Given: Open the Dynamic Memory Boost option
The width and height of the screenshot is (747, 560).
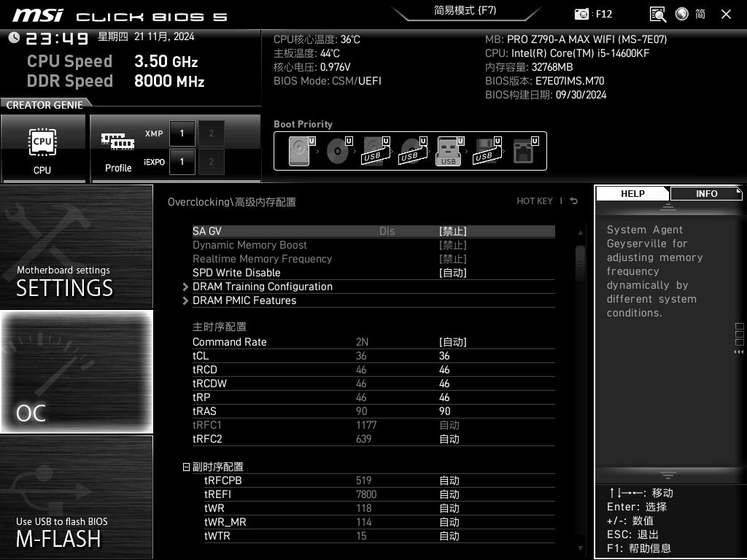Looking at the screenshot, I should tap(373, 245).
